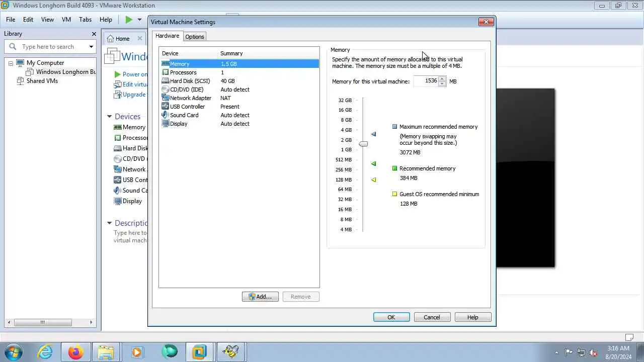
Task: Click the Display icon in background Devices list
Action: coord(118,201)
